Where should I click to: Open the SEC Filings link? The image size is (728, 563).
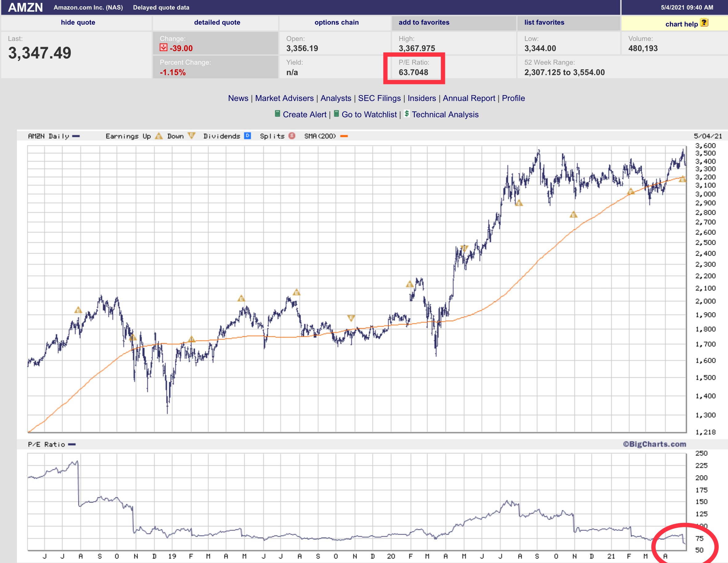[379, 98]
